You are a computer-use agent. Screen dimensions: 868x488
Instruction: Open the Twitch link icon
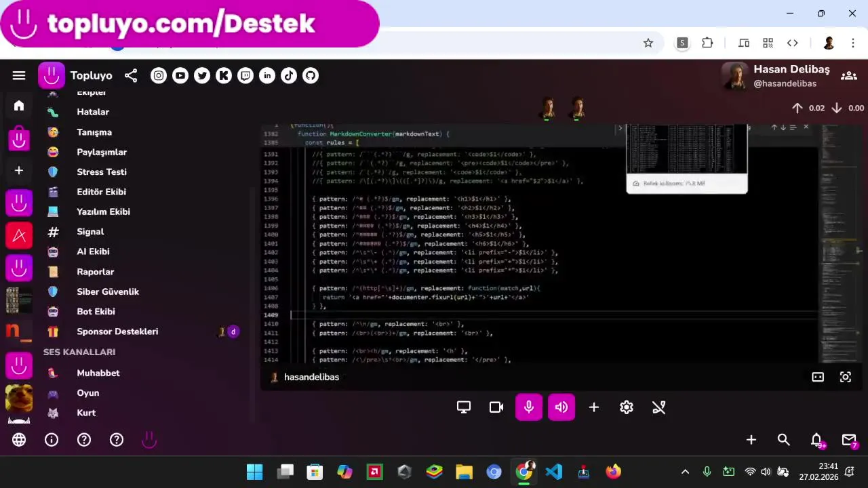coord(245,76)
